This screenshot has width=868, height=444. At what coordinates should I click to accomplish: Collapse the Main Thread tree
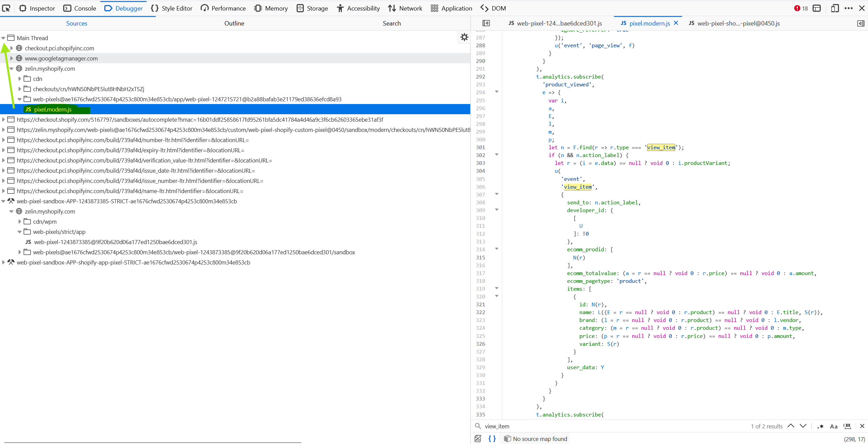pos(3,38)
